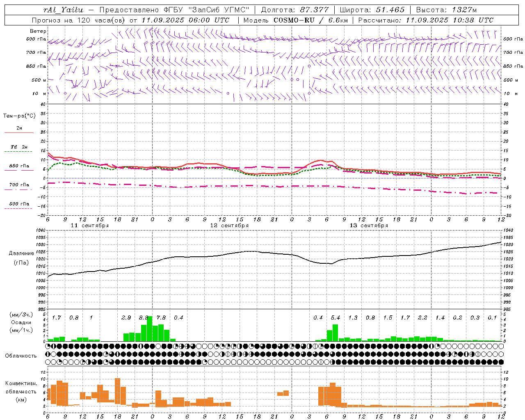Click the "Конвективн." convective cloud label

(21, 384)
